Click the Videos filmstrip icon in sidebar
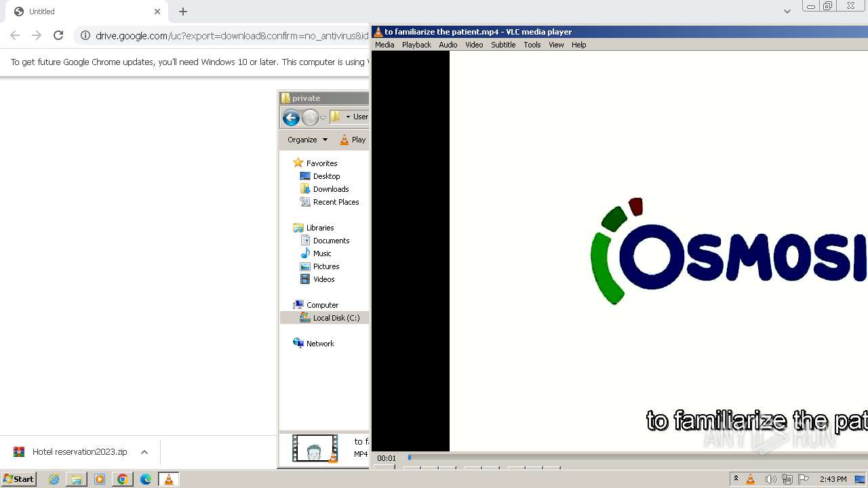 tap(305, 279)
